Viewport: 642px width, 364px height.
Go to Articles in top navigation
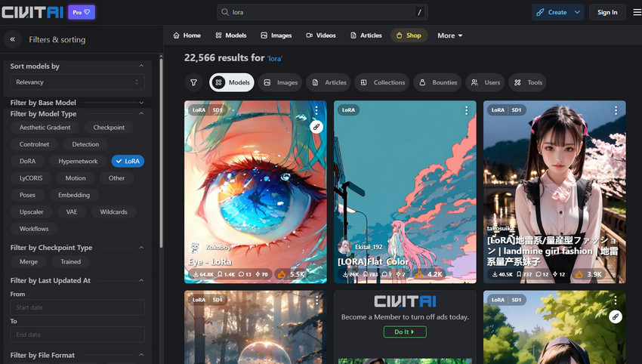click(x=366, y=35)
